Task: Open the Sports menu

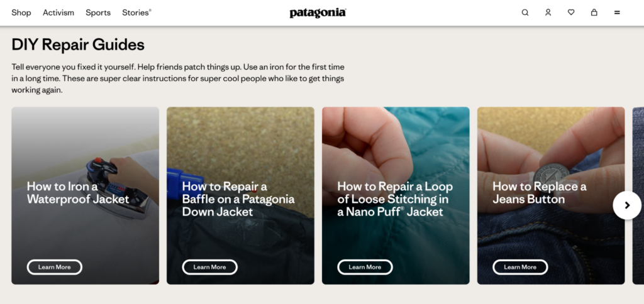Action: (x=98, y=13)
